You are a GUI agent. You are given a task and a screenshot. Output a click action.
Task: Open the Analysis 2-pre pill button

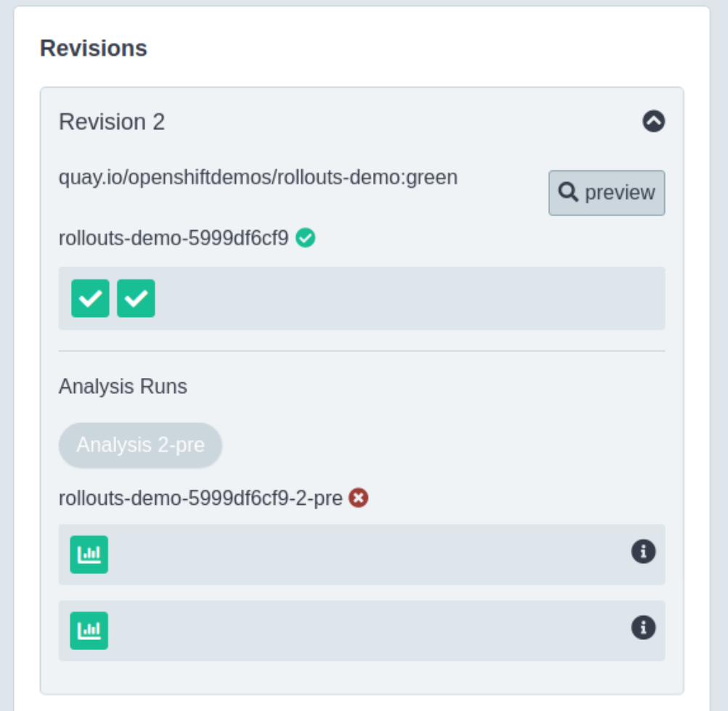click(140, 445)
